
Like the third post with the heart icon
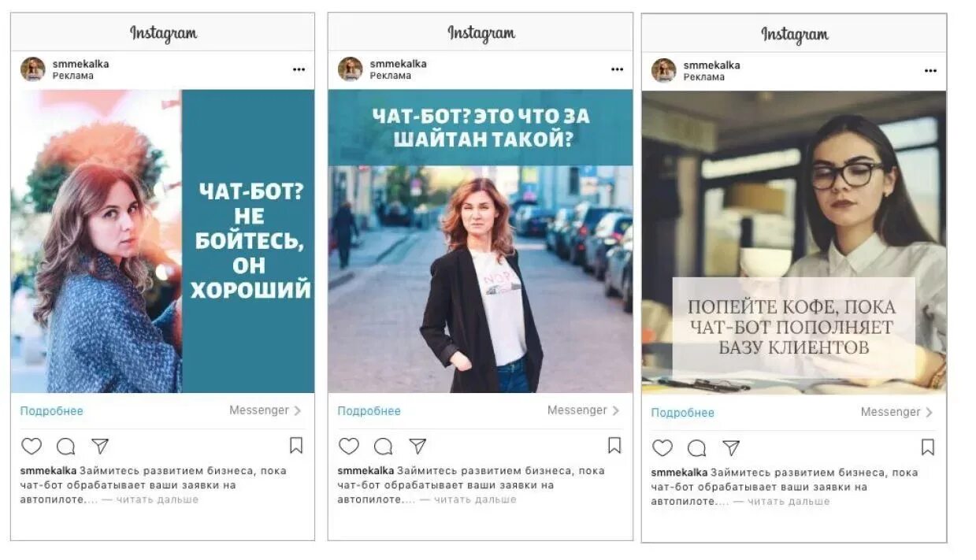(663, 447)
